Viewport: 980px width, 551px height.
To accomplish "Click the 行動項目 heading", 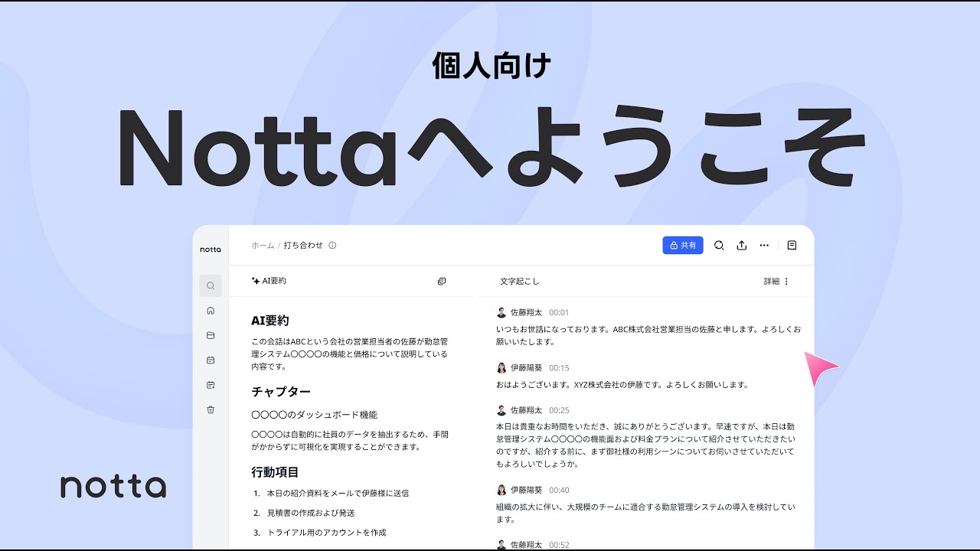I will click(x=275, y=472).
